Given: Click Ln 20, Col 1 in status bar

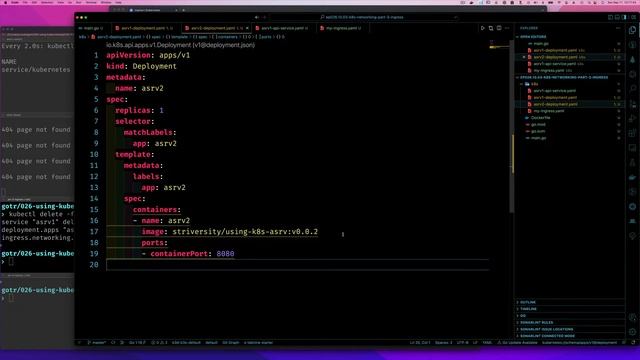Looking at the screenshot, I should [420, 343].
